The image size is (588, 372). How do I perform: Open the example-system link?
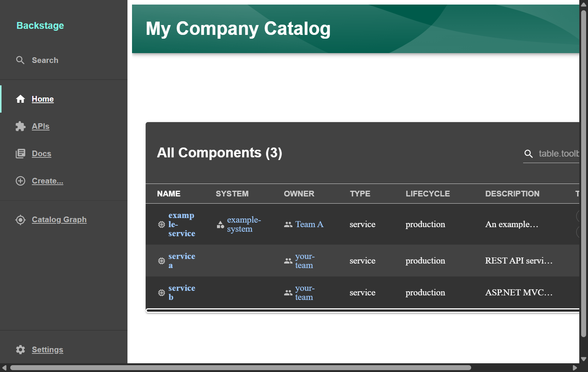tap(244, 224)
